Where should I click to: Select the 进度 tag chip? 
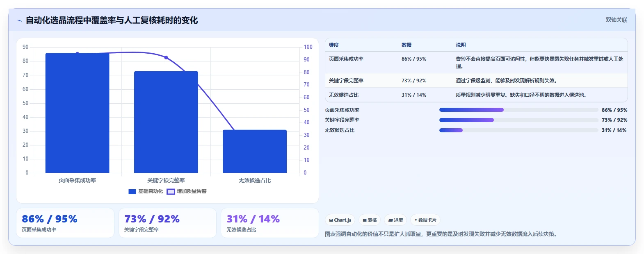[x=395, y=220]
